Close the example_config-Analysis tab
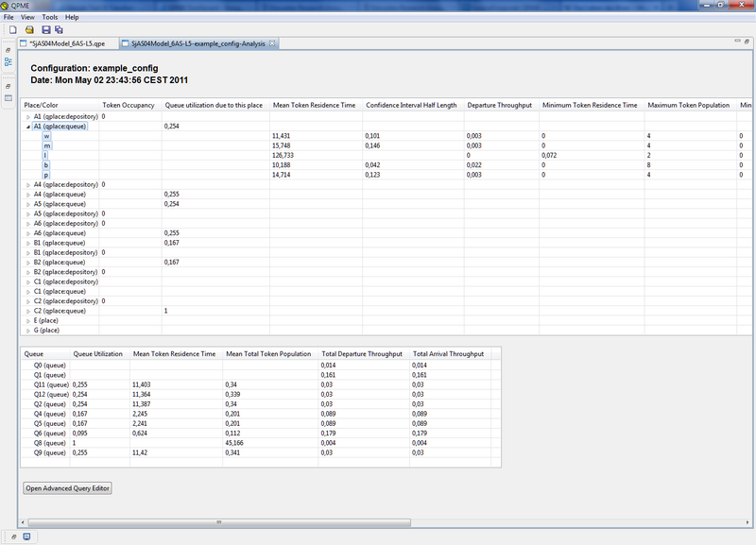The height and width of the screenshot is (545, 756). pyautogui.click(x=273, y=43)
